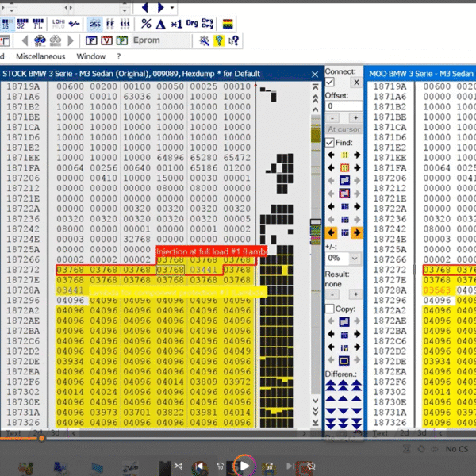
Task: Click the stacked Org/Org icon
Action: (207, 24)
